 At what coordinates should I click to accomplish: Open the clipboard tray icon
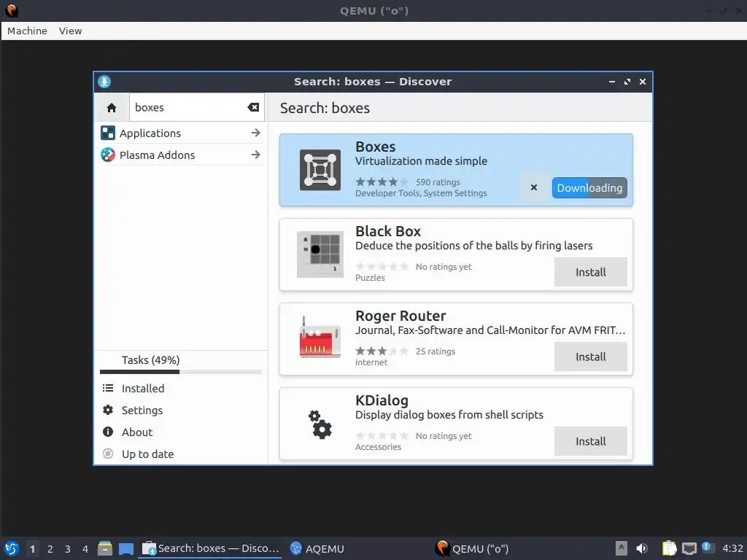[670, 548]
